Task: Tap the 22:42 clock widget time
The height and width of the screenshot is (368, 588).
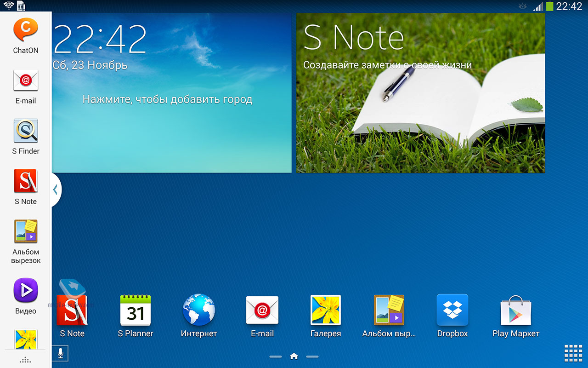Action: pyautogui.click(x=100, y=39)
